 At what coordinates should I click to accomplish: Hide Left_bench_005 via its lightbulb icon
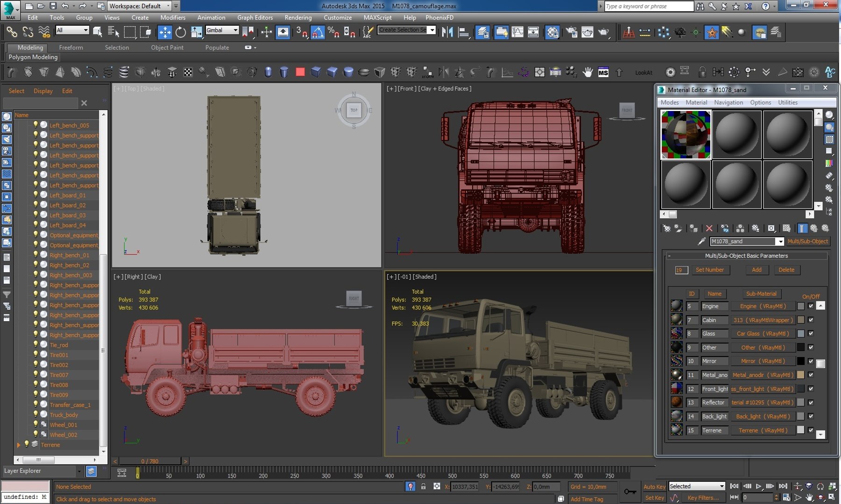coord(35,125)
